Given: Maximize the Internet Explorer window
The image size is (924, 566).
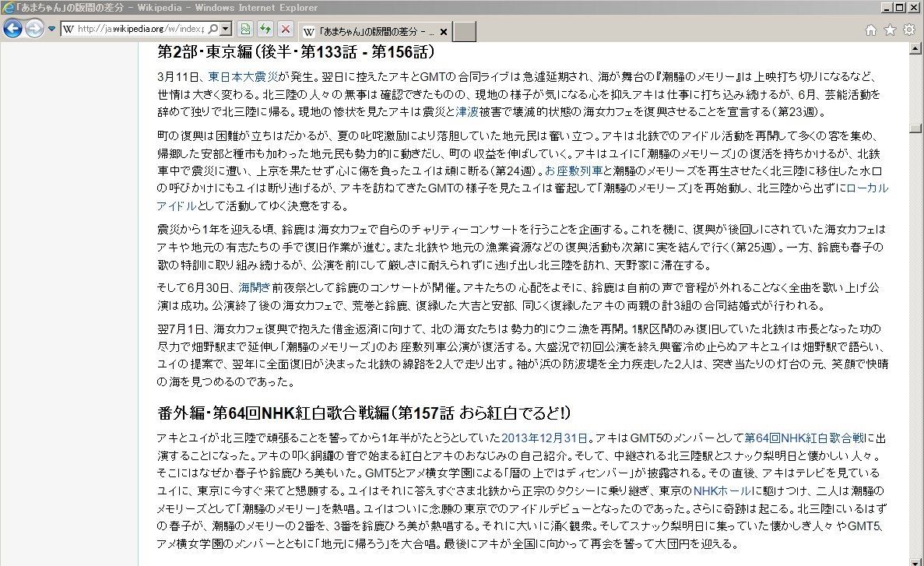Looking at the screenshot, I should pos(899,7).
